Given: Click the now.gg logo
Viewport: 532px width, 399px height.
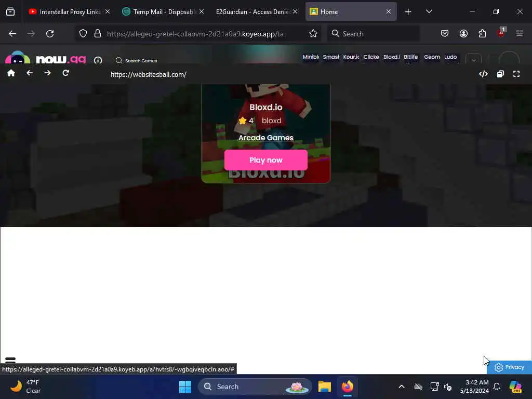Looking at the screenshot, I should 46,58.
